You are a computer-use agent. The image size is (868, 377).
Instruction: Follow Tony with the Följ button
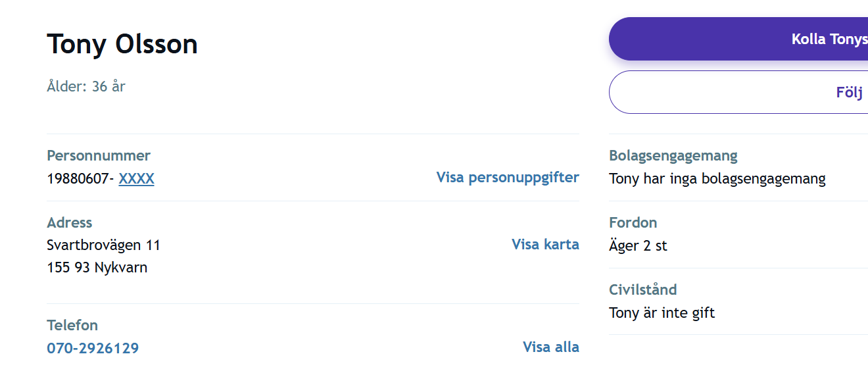click(738, 92)
